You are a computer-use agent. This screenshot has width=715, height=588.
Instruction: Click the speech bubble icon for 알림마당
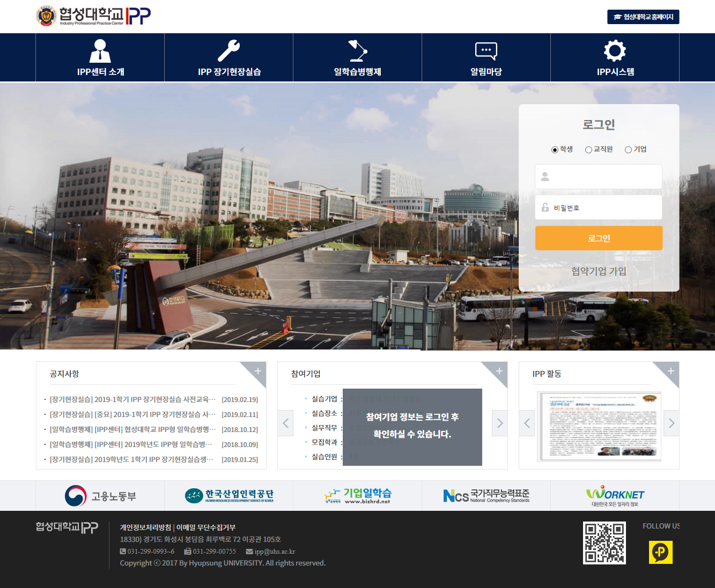click(486, 51)
